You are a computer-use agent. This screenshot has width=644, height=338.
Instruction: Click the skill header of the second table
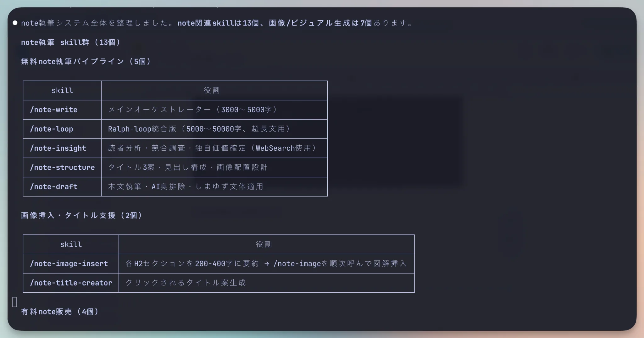click(71, 245)
